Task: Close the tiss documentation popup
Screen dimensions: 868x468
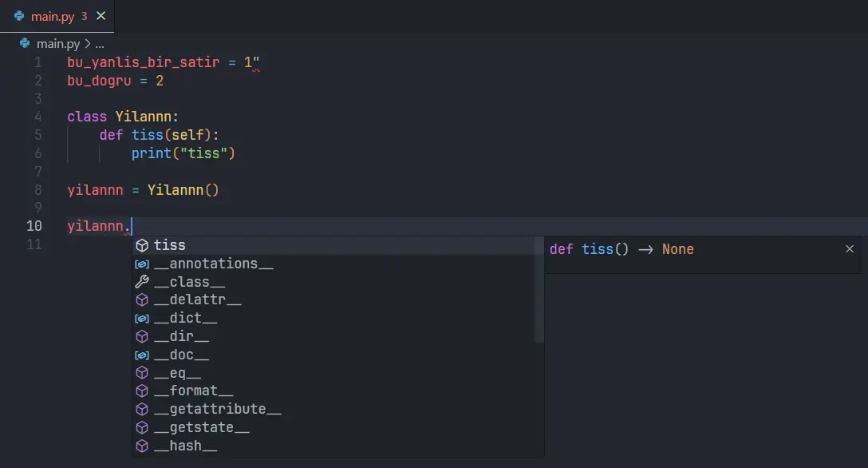Action: 850,249
